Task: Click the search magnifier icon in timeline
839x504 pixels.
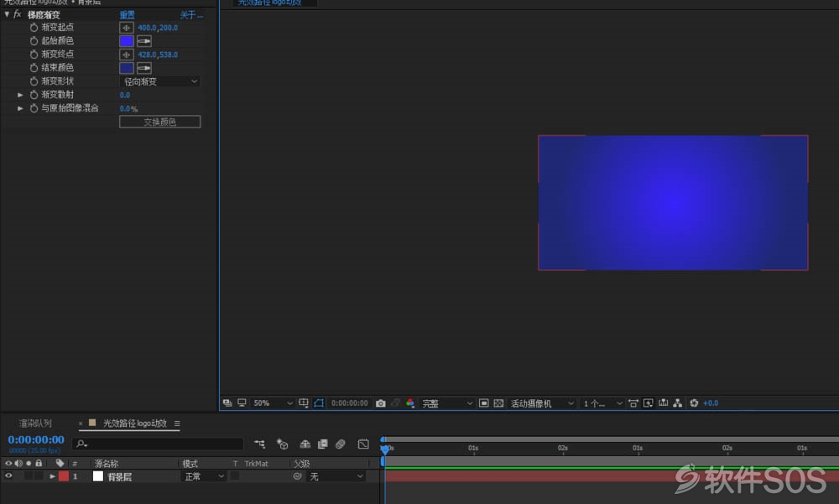Action: click(81, 444)
